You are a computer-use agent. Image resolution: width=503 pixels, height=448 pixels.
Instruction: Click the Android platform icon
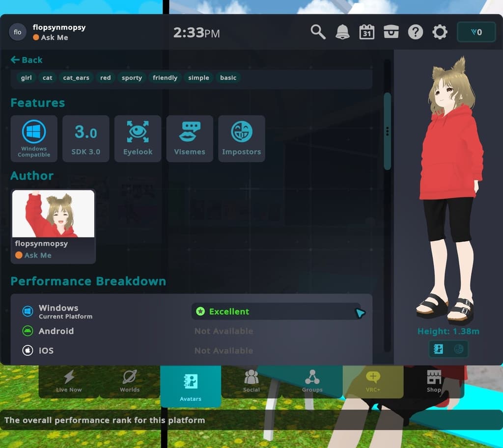pyautogui.click(x=28, y=331)
